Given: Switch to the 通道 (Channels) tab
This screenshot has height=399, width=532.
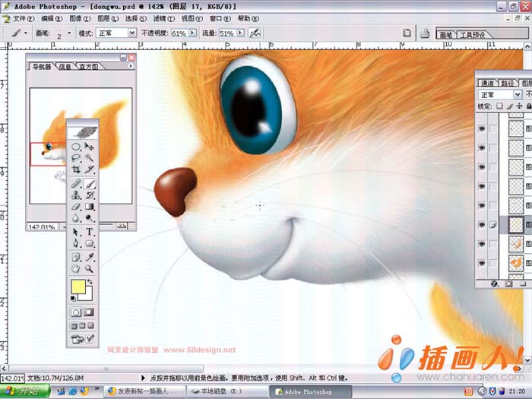Looking at the screenshot, I should click(x=488, y=83).
